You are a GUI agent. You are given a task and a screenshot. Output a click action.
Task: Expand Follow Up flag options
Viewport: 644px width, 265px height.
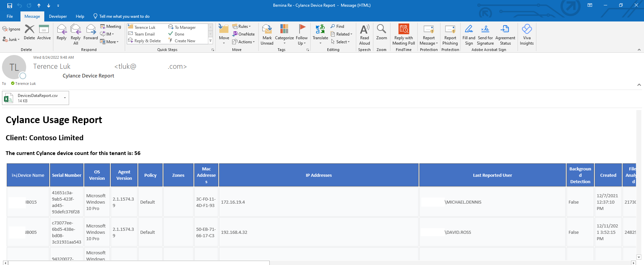(302, 35)
